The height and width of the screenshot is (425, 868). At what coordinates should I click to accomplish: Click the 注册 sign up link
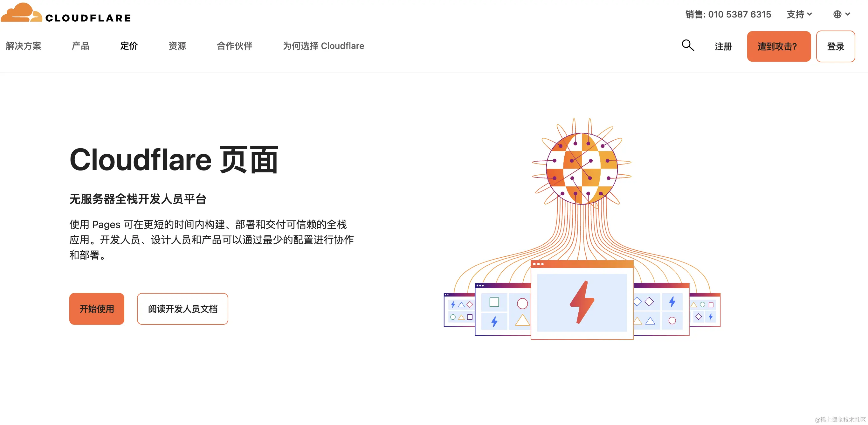tap(723, 46)
